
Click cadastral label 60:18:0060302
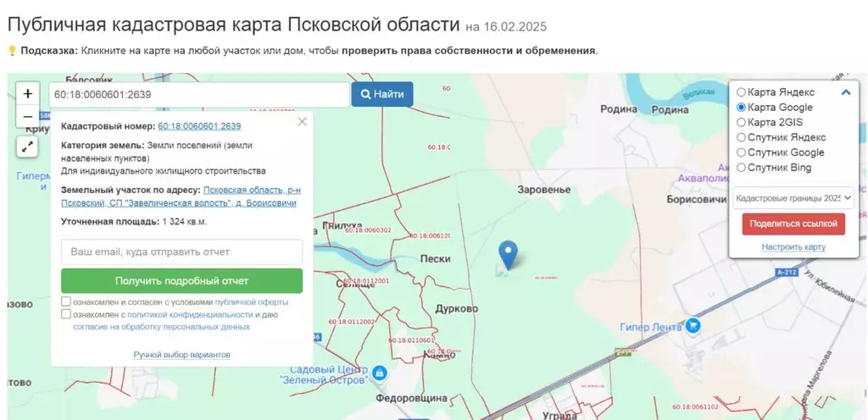coord(368,229)
